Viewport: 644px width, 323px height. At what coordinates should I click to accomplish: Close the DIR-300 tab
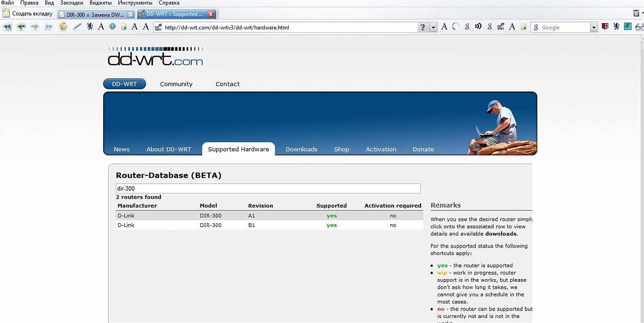coord(130,14)
